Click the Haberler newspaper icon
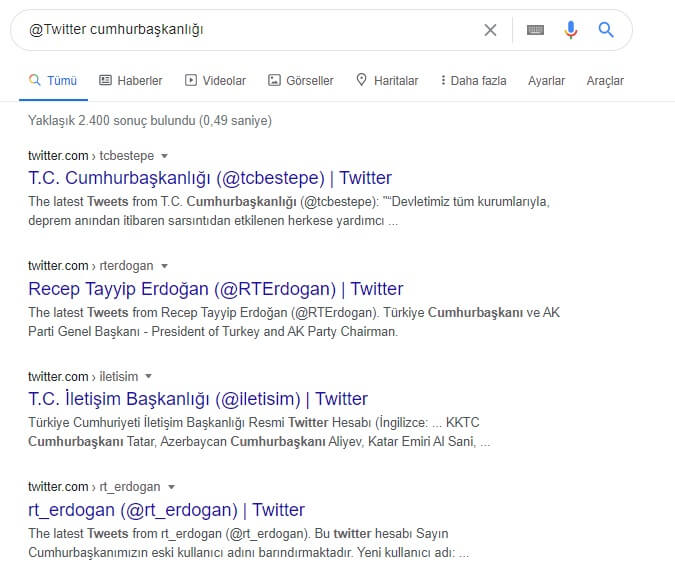Screen dimensions: 675x577 106,80
